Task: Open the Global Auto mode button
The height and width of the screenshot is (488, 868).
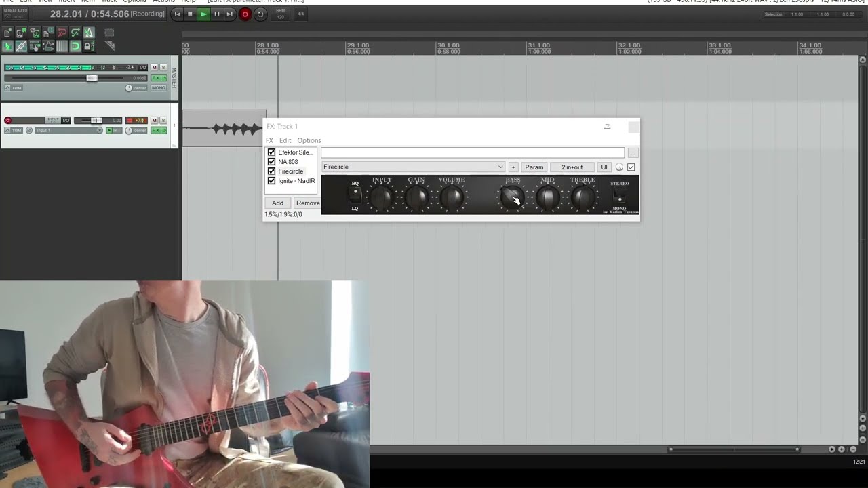Action: pyautogui.click(x=15, y=14)
